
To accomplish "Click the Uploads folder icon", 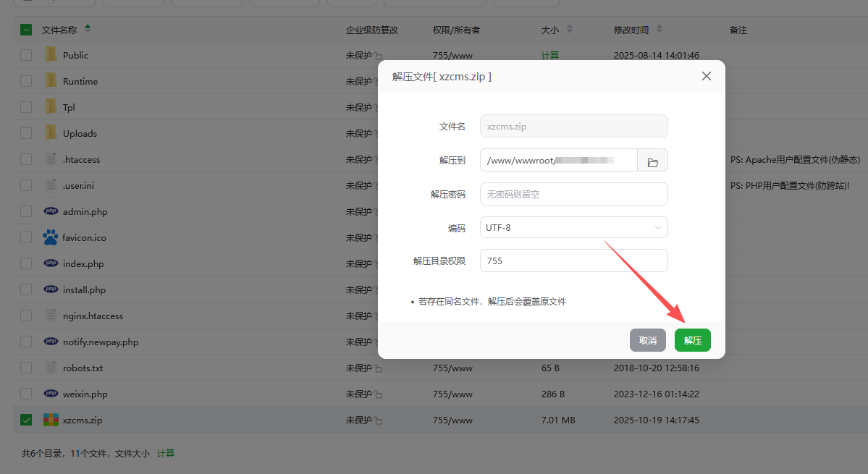I will click(x=51, y=133).
